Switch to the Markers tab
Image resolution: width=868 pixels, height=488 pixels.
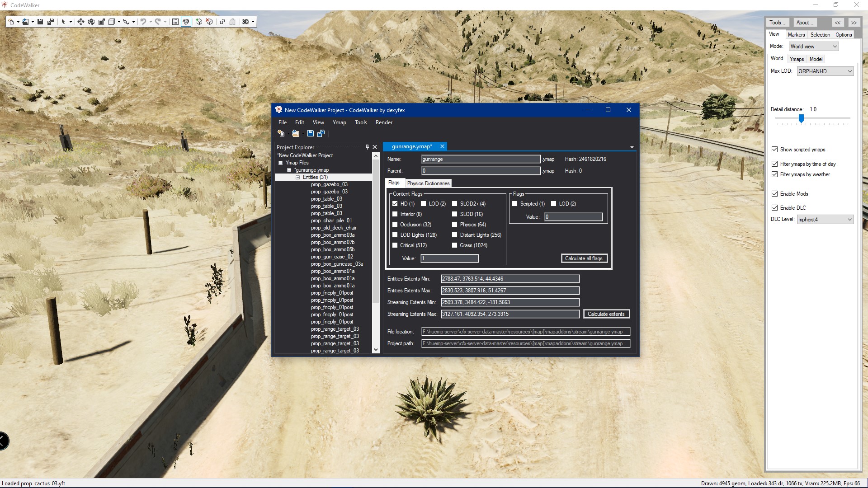click(796, 35)
